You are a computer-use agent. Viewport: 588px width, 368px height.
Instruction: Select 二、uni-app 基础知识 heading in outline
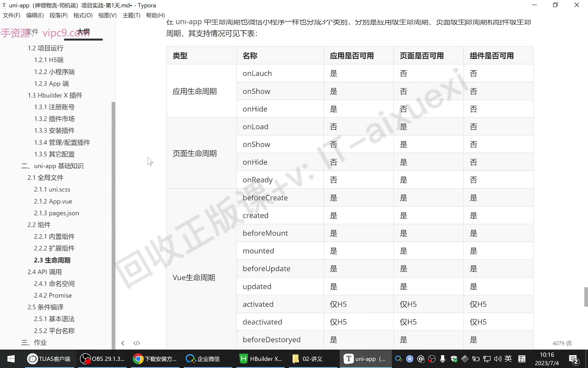coord(52,166)
